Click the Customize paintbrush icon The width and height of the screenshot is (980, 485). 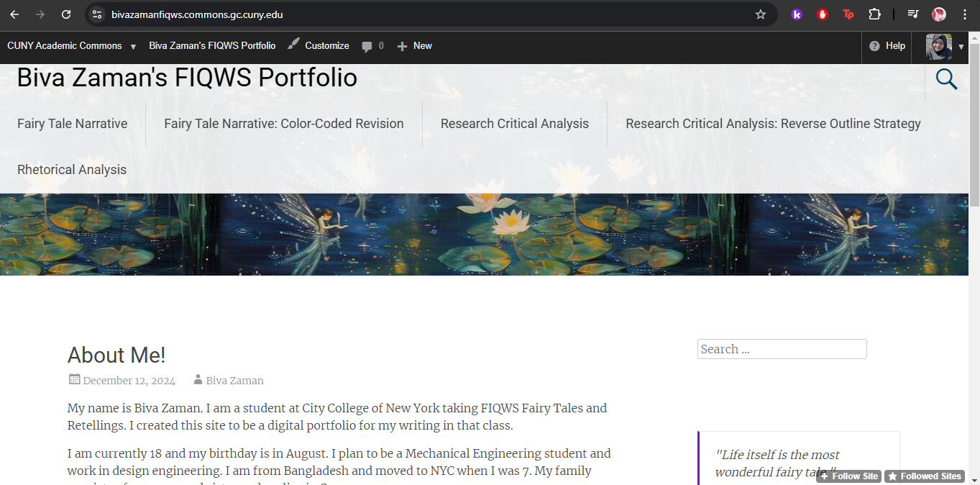click(x=293, y=45)
